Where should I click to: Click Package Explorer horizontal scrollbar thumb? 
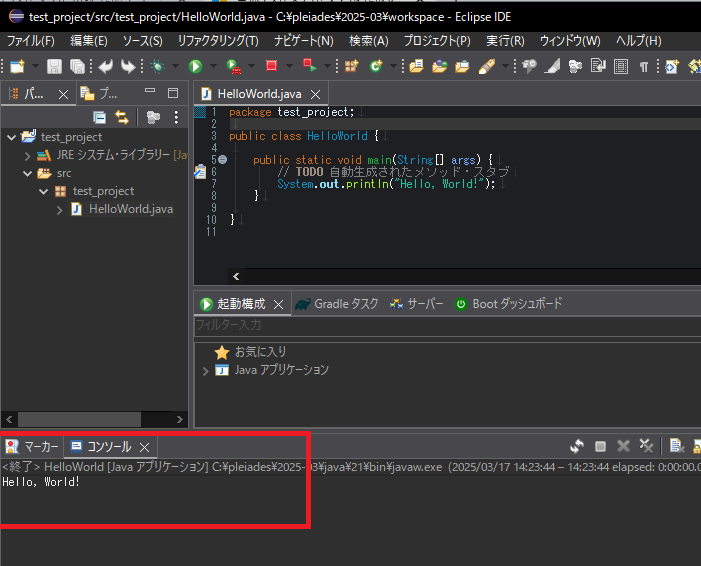coord(79,419)
